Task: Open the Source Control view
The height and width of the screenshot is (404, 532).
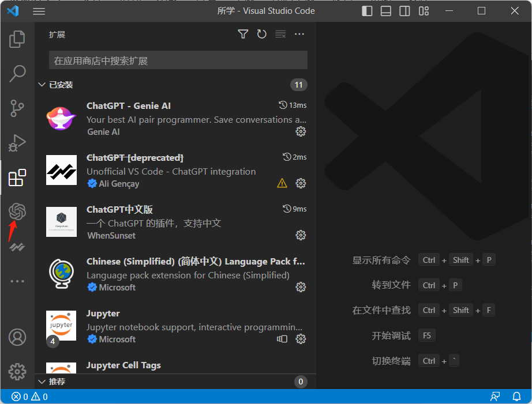Action: (17, 108)
